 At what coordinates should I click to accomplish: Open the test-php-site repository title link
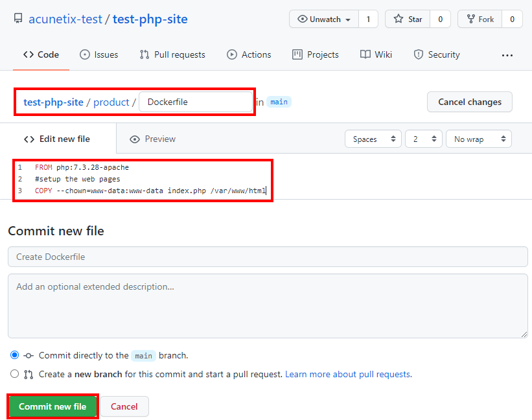point(150,19)
